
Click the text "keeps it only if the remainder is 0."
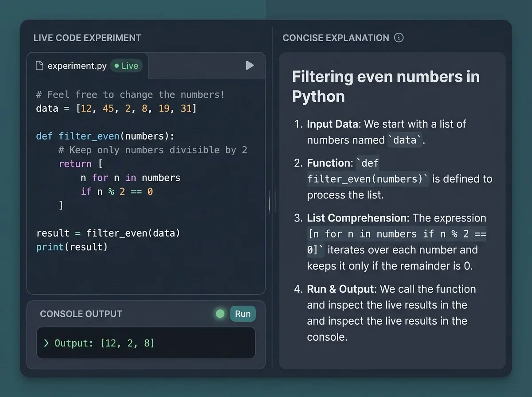[390, 266]
